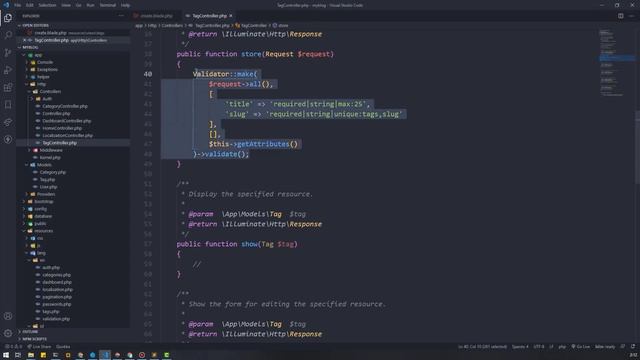Open Explorer panel's more actions ellipsis

pyautogui.click(x=121, y=16)
